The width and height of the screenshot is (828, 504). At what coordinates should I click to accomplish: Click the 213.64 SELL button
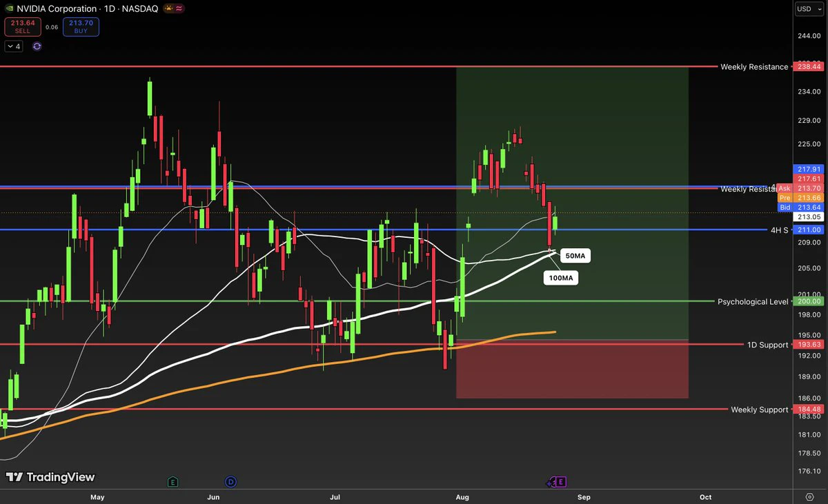[x=21, y=27]
